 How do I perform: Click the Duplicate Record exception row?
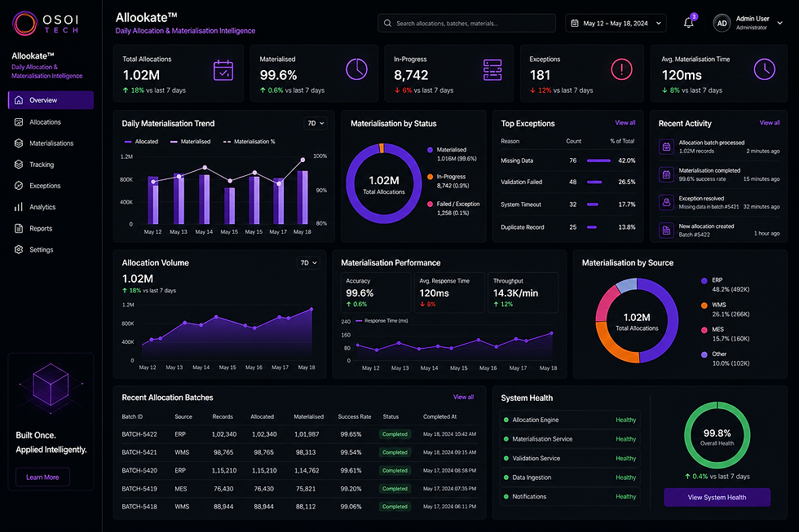click(x=567, y=227)
